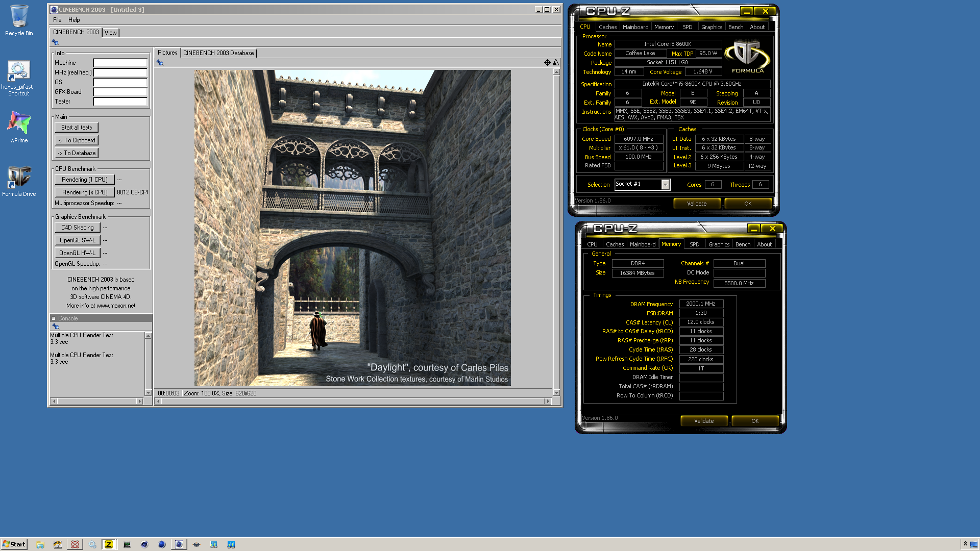Switch to the View tab in CINEBENCH
The image size is (980, 551).
[x=110, y=32]
